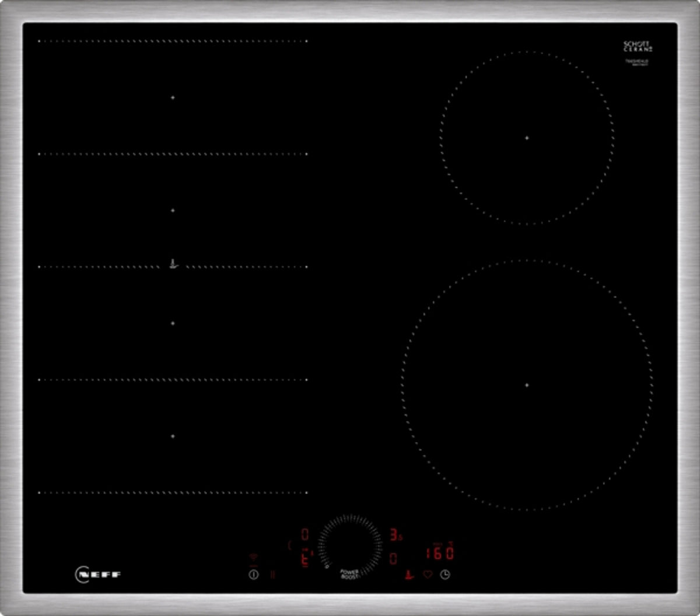Select the upper-left zone display showing 0
This screenshot has height=616, width=700.
[x=305, y=534]
